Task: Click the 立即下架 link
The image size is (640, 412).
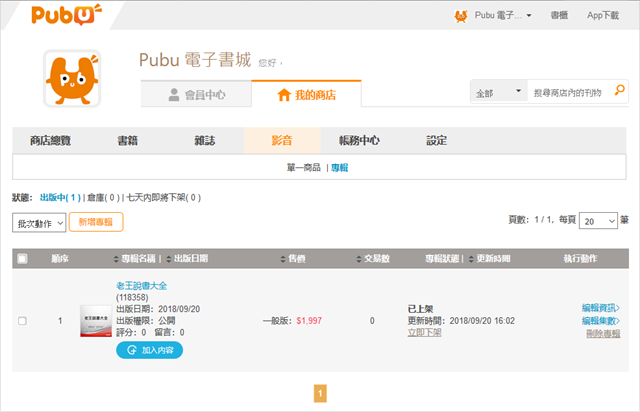Action: tap(424, 332)
